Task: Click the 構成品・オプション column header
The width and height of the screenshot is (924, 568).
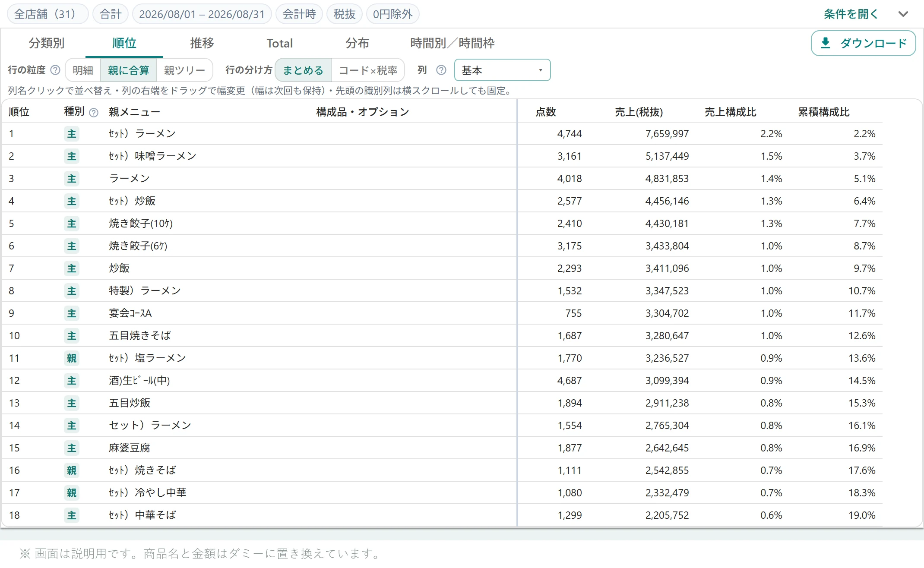Action: click(x=362, y=112)
